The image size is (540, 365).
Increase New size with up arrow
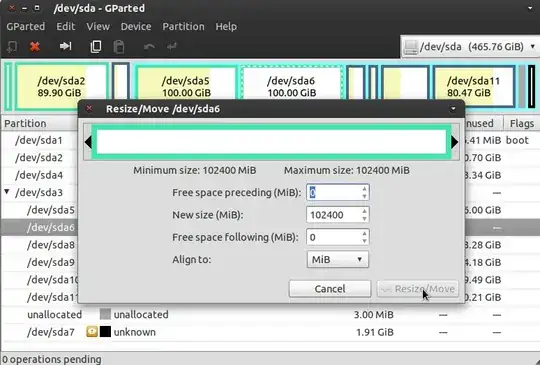pos(364,211)
